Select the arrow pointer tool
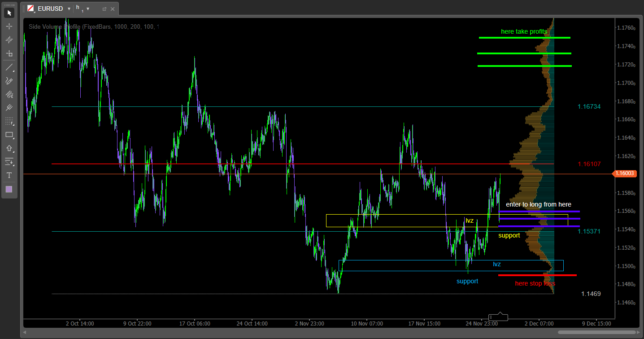 click(x=9, y=13)
